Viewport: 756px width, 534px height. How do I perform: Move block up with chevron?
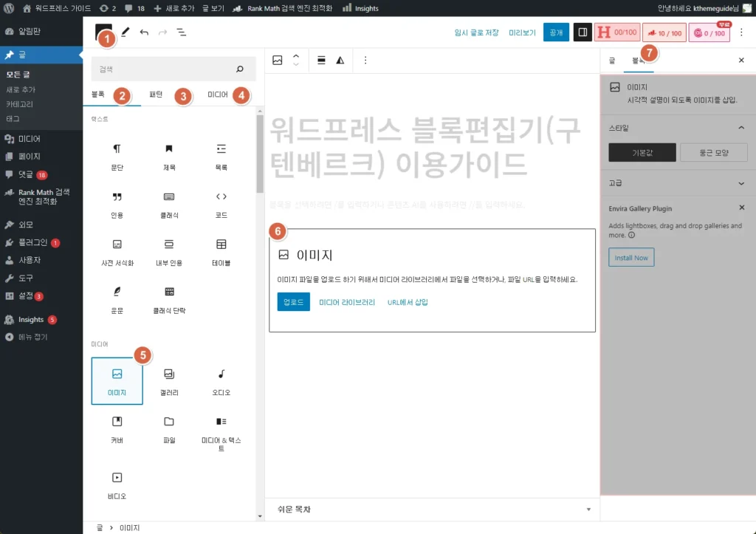point(296,56)
